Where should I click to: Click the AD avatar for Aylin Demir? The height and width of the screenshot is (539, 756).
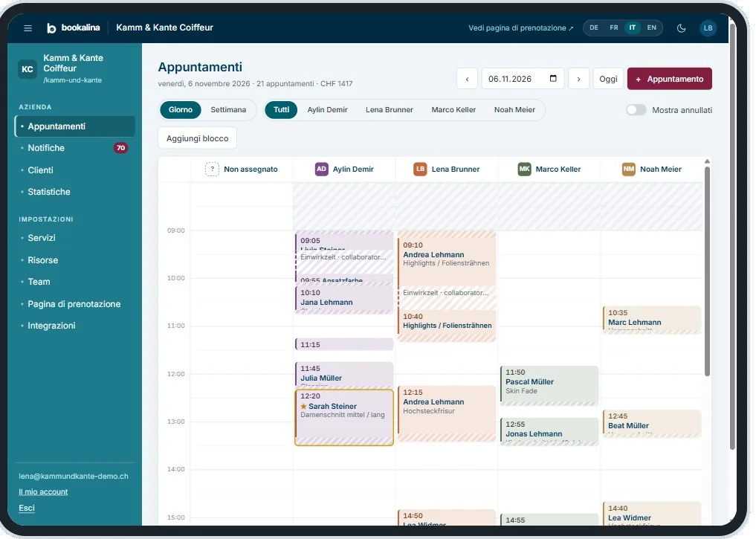(x=322, y=169)
